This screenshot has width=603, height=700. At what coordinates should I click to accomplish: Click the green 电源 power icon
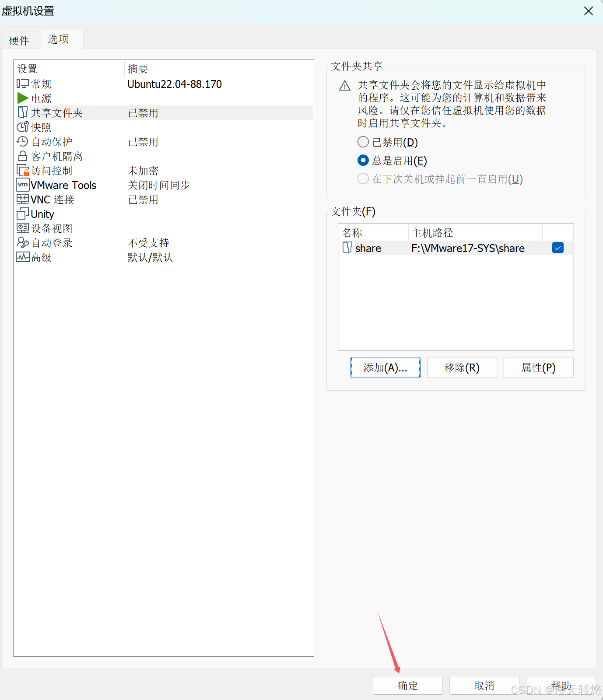23,98
